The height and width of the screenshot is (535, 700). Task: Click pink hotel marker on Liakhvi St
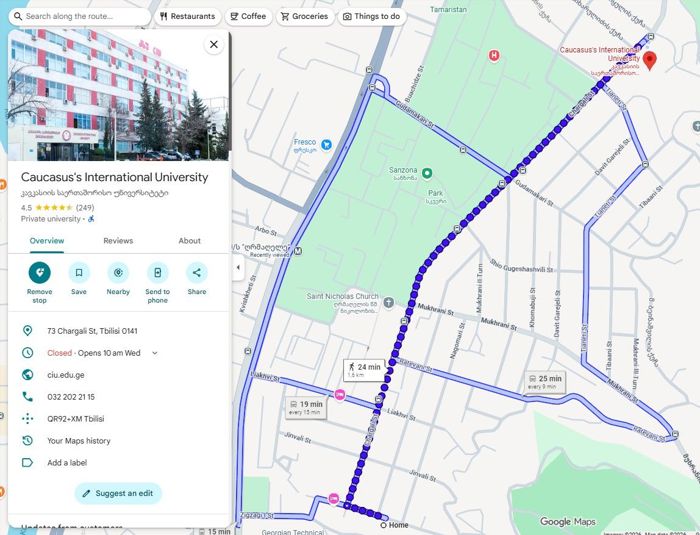[x=340, y=395]
